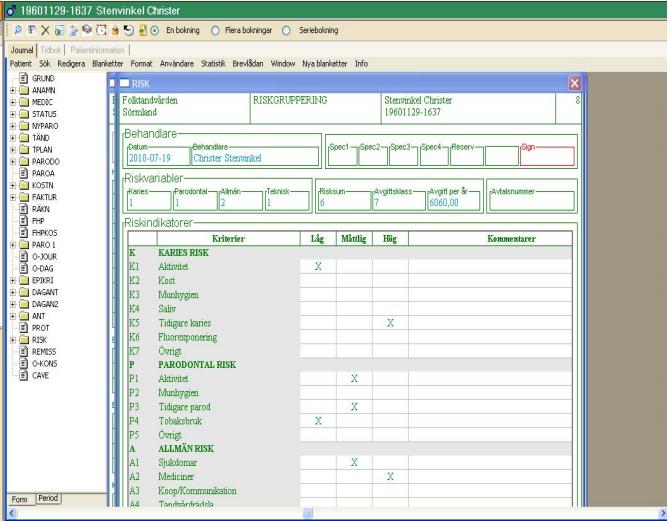Expand the TPLAN folder node

click(13, 150)
